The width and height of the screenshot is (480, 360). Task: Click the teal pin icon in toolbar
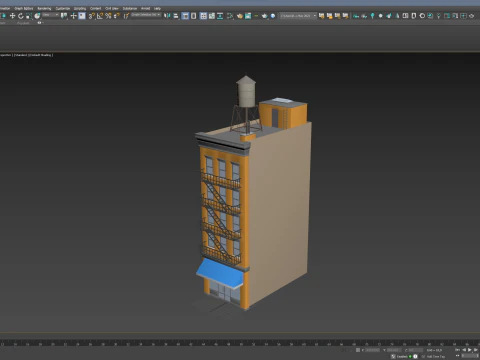tap(372, 16)
